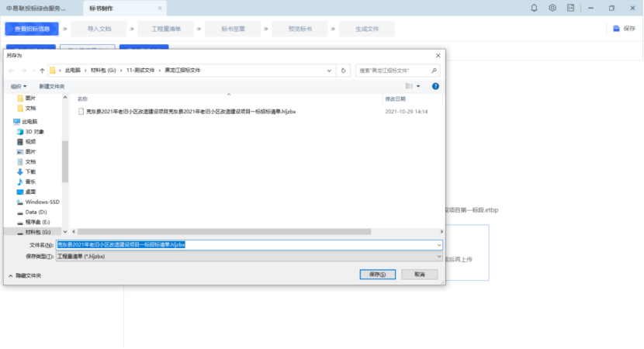Screen dimensions: 644x349
Task: Click the horizontal scrollbar in file list
Action: (233, 231)
